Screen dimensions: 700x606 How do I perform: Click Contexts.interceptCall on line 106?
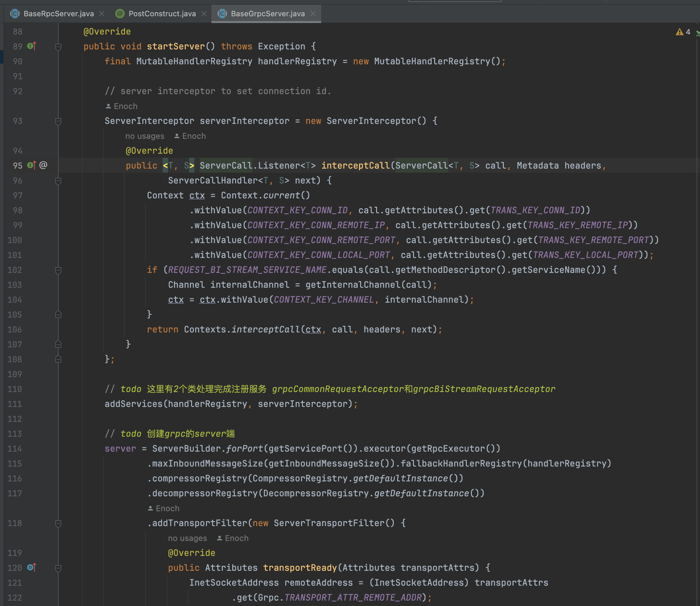(x=242, y=329)
